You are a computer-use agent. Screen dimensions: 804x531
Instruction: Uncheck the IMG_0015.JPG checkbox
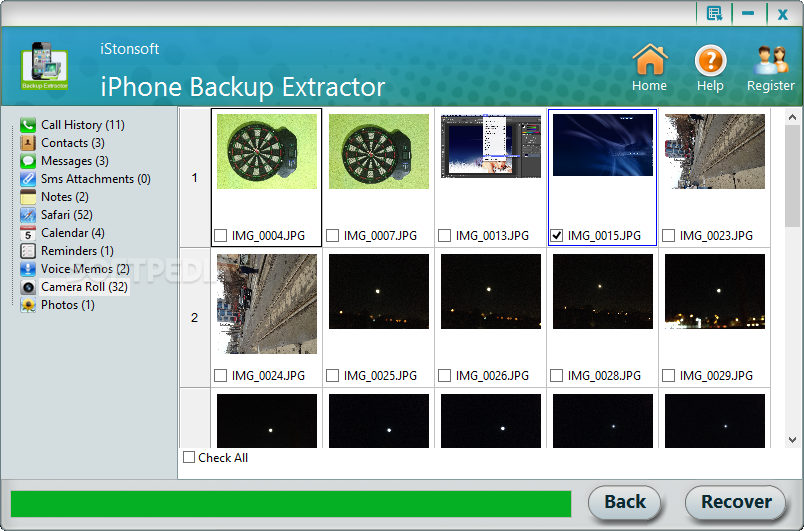(x=556, y=235)
